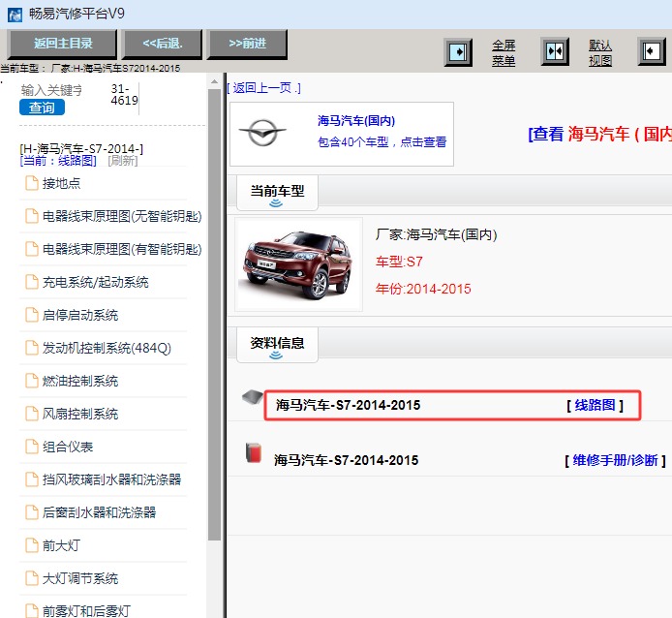This screenshot has height=618, width=672.
Task: Click the 查看 海马汽车 red heading link
Action: (600, 135)
